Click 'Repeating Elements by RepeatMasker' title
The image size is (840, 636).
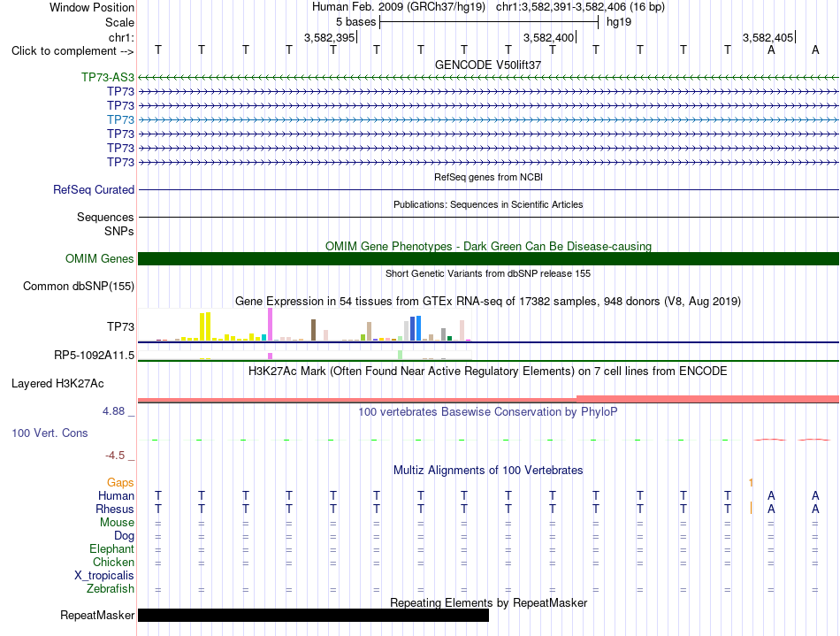pyautogui.click(x=488, y=602)
